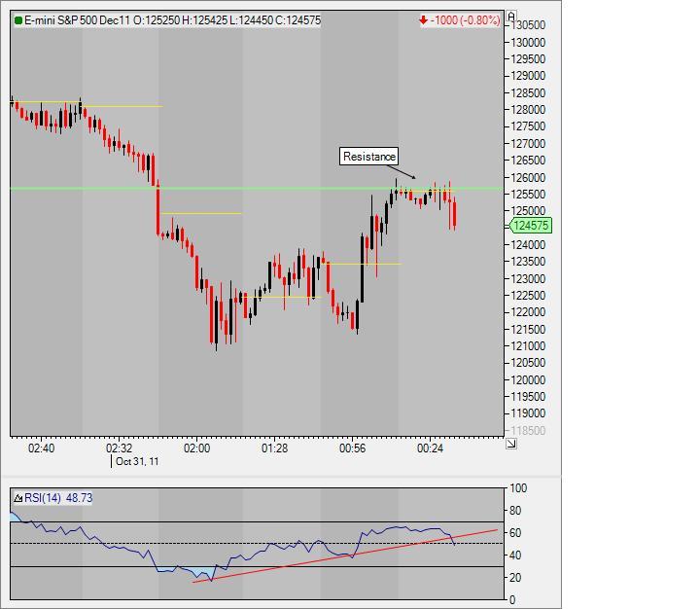
Task: Click the RSI(14) 48.73 indicator label
Action: pos(58,498)
